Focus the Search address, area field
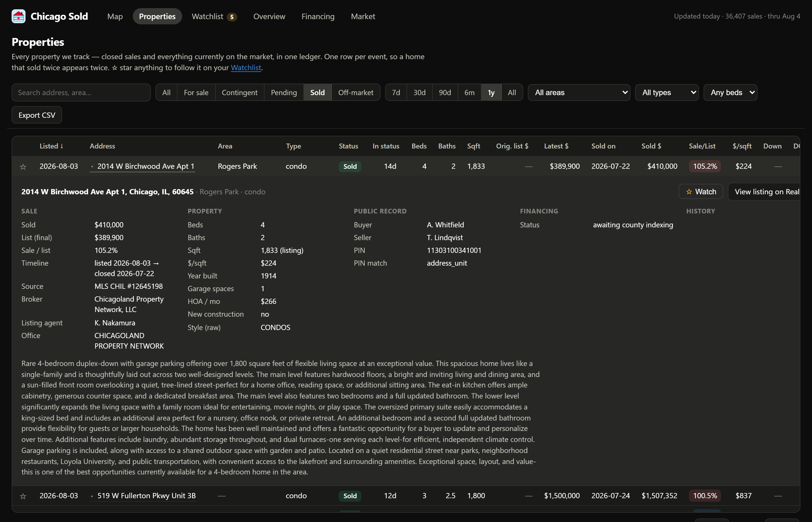The image size is (812, 522). tap(81, 93)
